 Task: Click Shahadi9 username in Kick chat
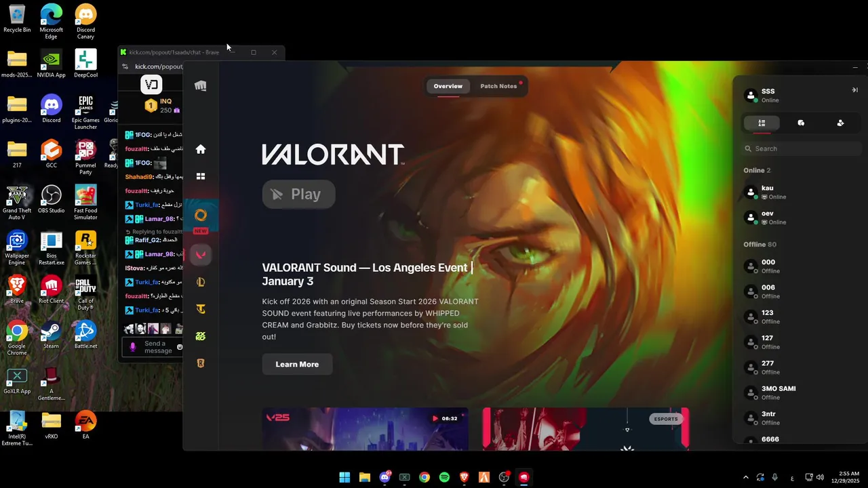[x=139, y=176]
